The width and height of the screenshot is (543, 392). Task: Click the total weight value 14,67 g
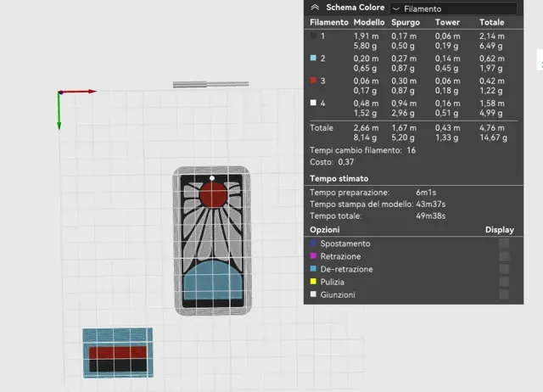click(x=493, y=137)
